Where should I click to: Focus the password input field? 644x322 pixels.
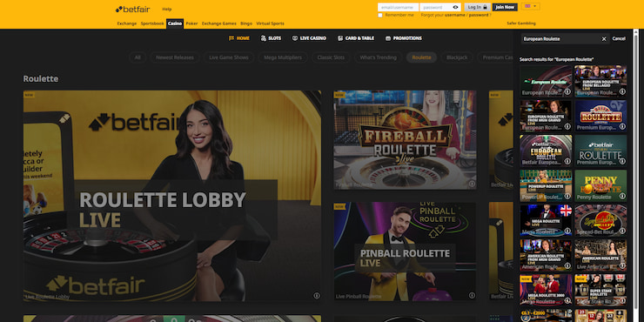tap(436, 7)
